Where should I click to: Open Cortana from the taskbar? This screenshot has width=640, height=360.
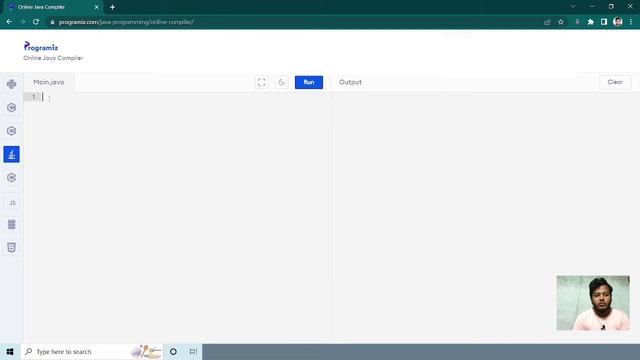[173, 351]
